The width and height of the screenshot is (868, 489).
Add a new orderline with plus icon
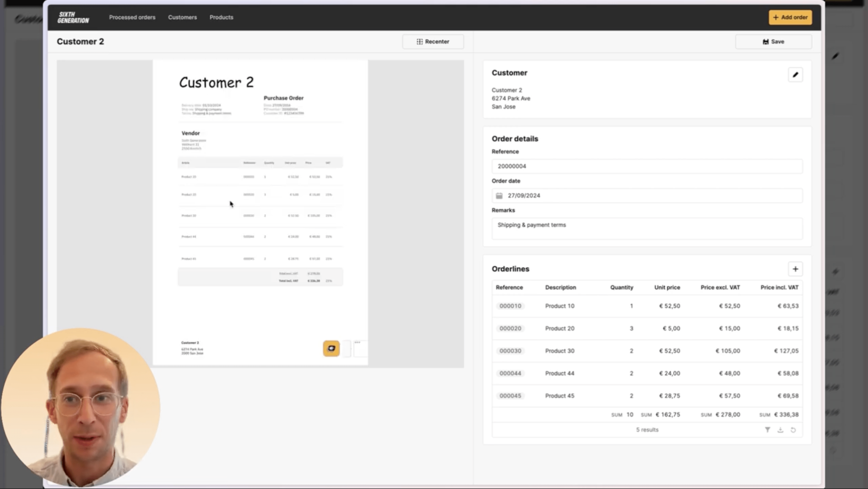tap(795, 269)
